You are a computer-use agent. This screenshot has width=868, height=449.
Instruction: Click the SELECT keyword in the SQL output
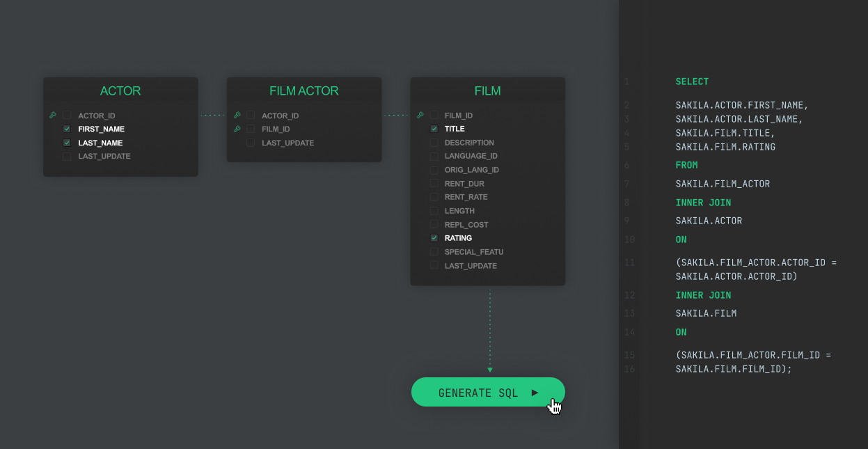tap(692, 81)
